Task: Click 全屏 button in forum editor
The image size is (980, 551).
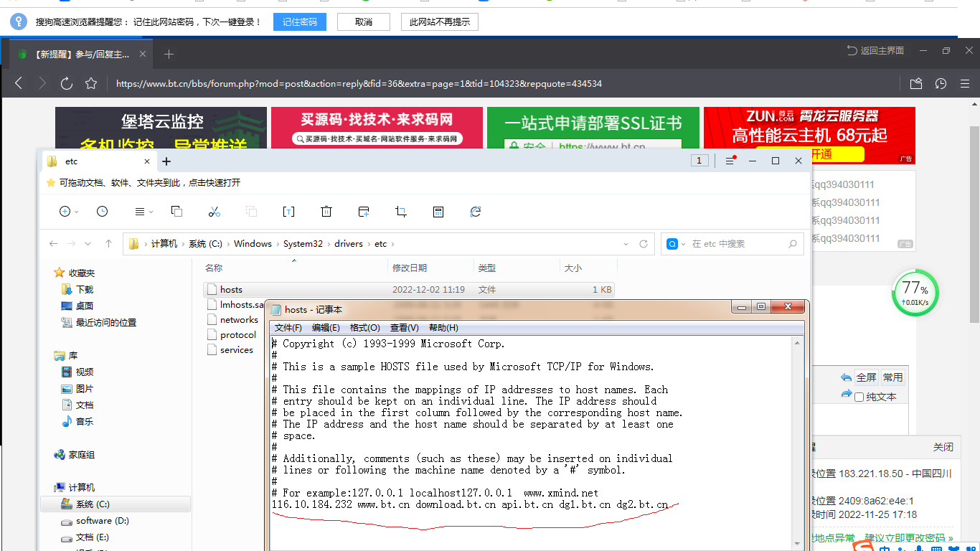Action: point(866,377)
